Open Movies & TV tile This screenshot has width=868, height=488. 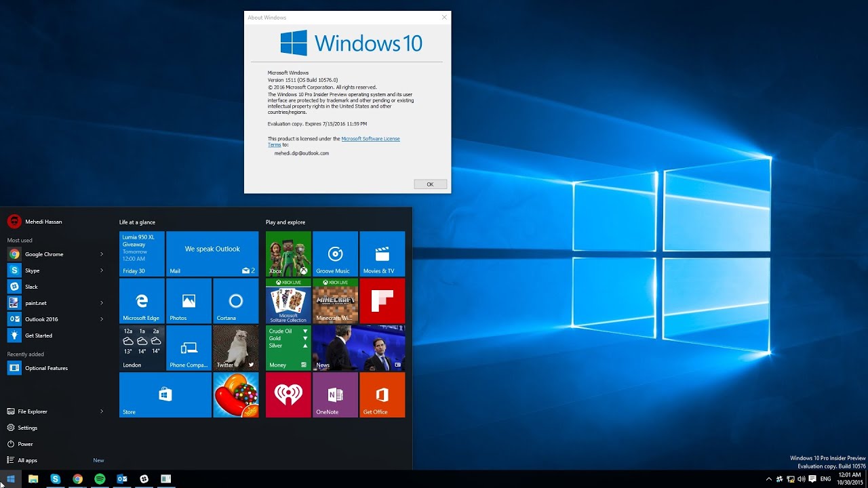[382, 254]
